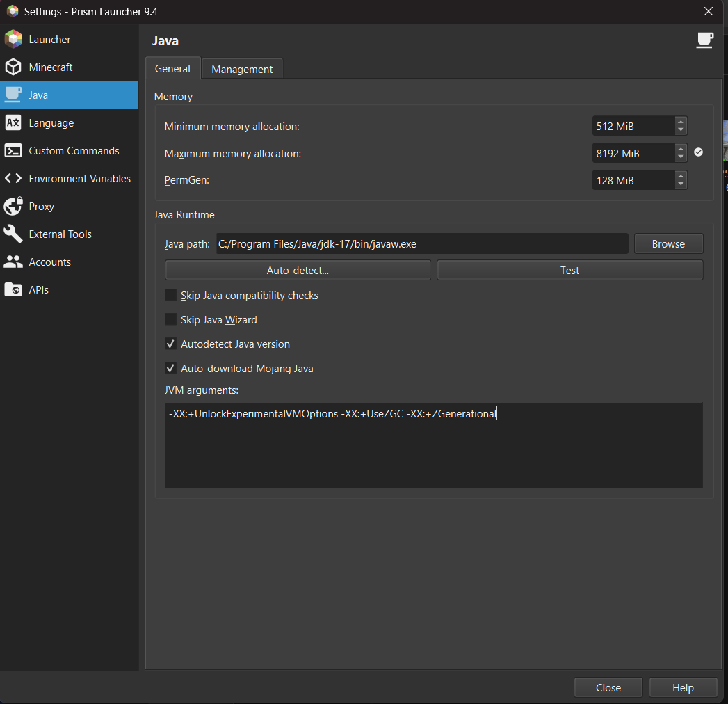Go to Minecraft settings page label

click(51, 67)
